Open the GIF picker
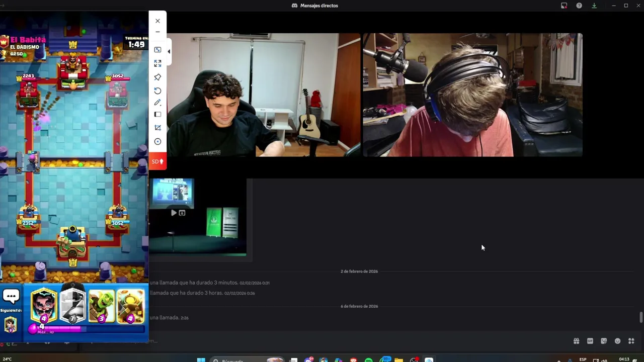This screenshot has height=362, width=644. 590,341
